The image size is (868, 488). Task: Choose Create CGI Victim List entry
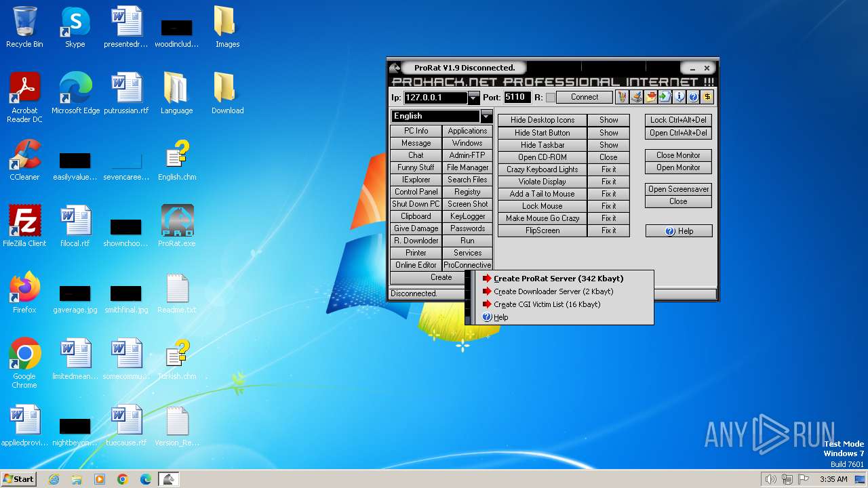point(547,304)
